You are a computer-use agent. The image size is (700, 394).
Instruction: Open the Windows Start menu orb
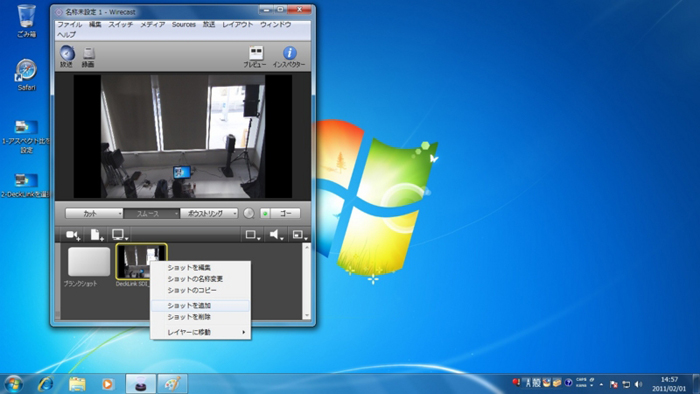(13, 384)
